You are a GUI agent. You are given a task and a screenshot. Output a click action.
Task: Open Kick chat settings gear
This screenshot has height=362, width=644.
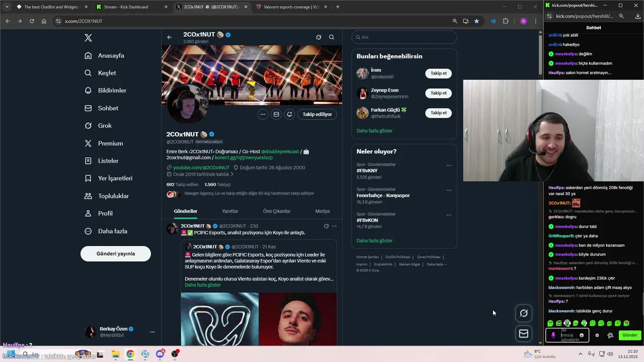[597, 335]
